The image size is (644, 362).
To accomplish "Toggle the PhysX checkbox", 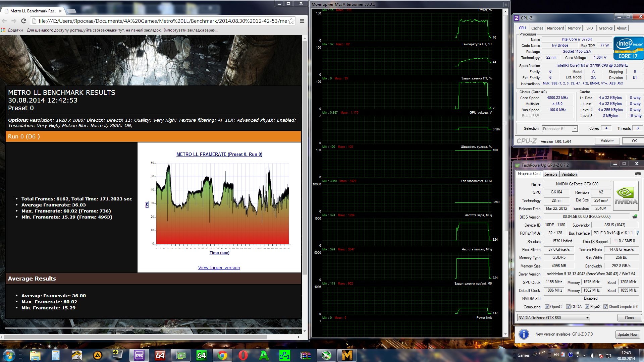I will click(x=587, y=307).
